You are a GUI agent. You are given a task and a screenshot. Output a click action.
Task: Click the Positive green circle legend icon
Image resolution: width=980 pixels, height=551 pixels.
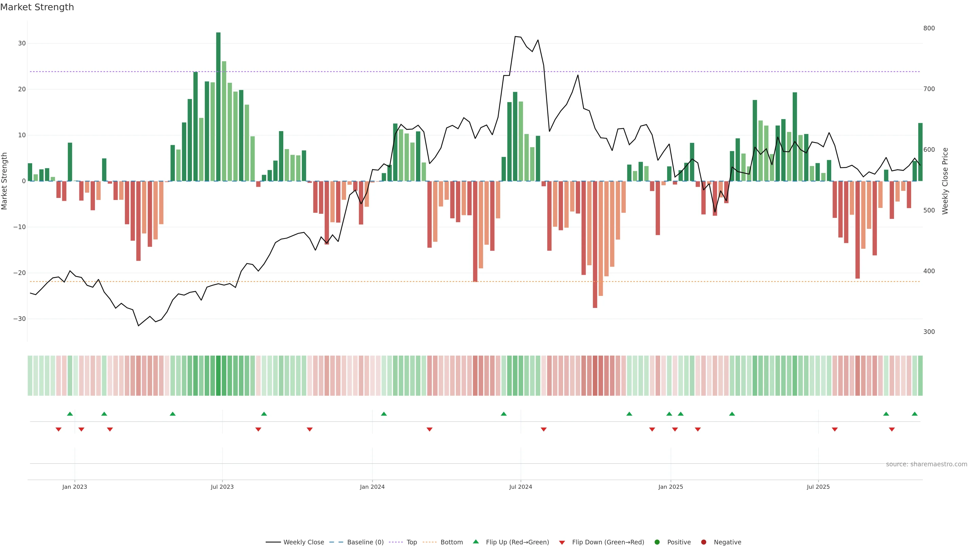(x=657, y=542)
